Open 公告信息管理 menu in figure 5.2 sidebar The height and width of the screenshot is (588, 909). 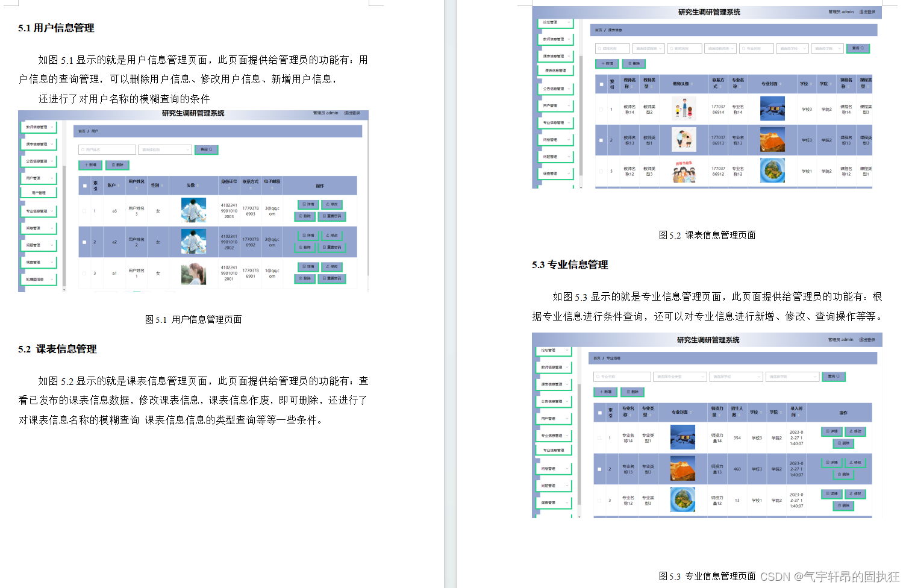[x=555, y=89]
